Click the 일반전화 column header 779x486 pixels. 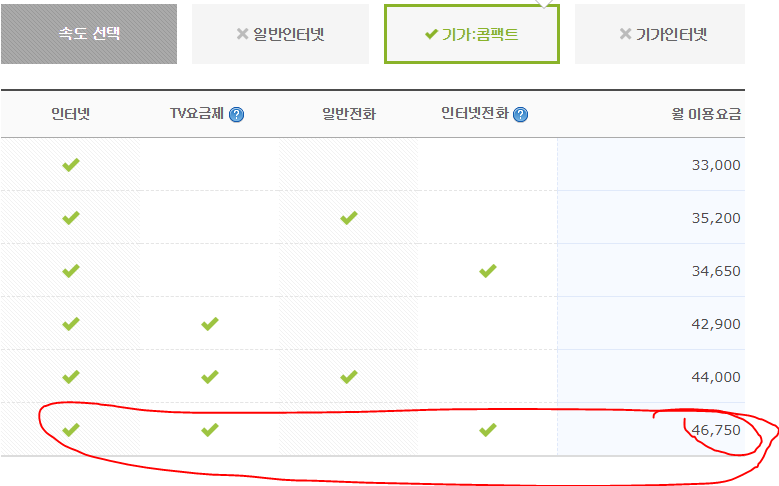point(349,114)
